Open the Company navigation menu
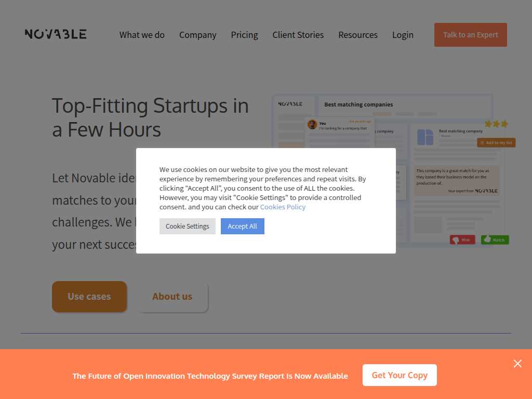The image size is (532, 399). click(197, 35)
